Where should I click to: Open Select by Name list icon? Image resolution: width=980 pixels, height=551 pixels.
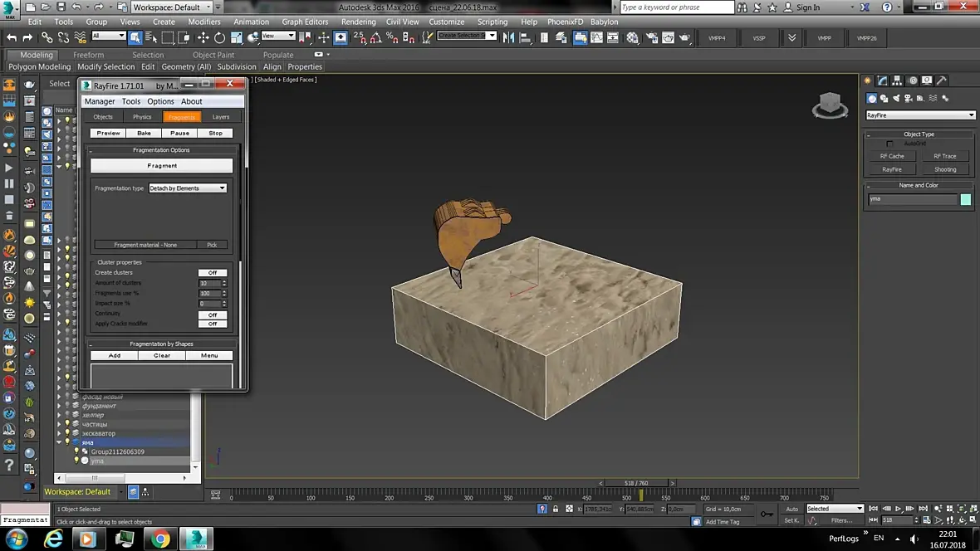[x=151, y=38]
